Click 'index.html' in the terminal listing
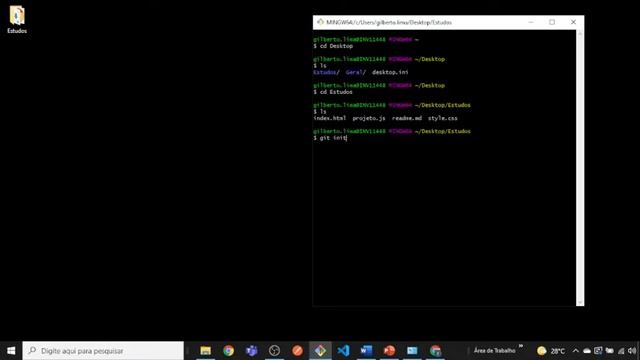 (x=329, y=118)
